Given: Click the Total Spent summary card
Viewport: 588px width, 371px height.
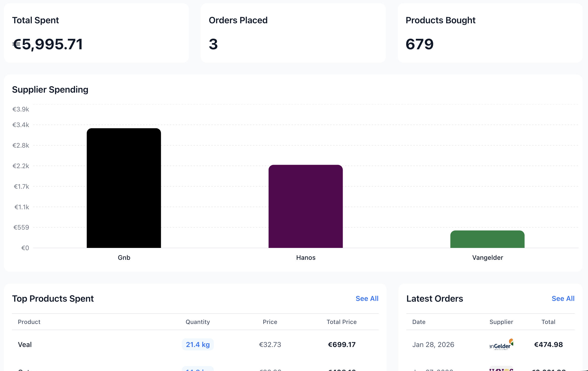Looking at the screenshot, I should (96, 33).
